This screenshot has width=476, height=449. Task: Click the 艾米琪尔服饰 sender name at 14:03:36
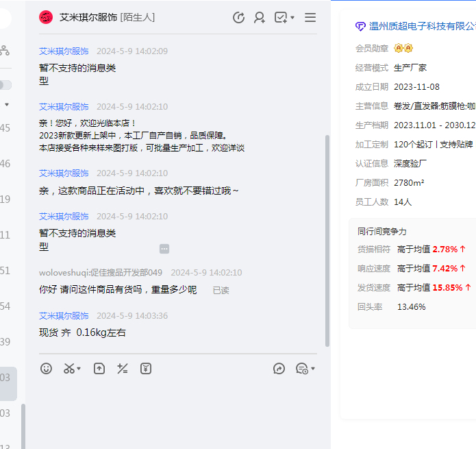click(x=64, y=316)
